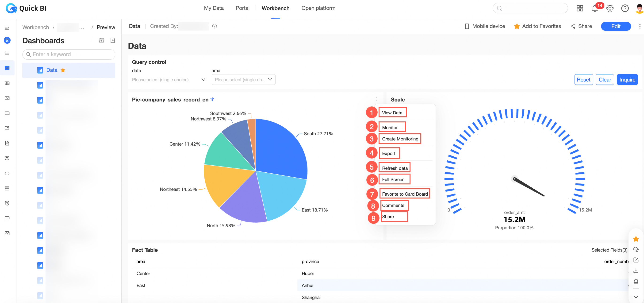
Task: Open pie chart three-dot more menu
Action: [x=377, y=99]
